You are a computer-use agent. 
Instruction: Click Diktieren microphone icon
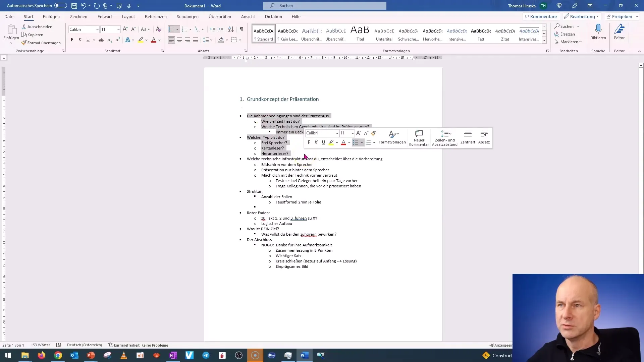click(x=598, y=29)
